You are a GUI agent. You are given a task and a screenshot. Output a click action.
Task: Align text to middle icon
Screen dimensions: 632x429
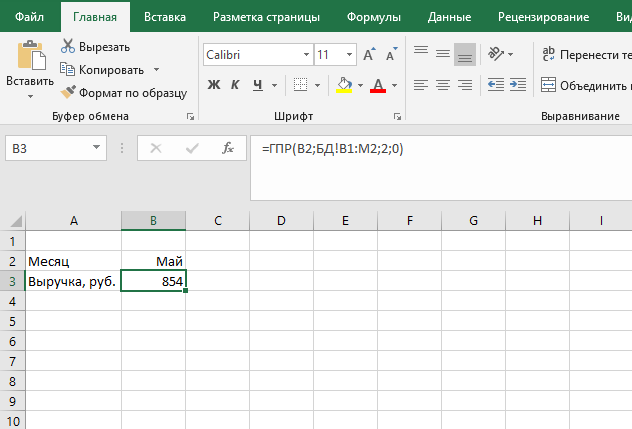[443, 54]
